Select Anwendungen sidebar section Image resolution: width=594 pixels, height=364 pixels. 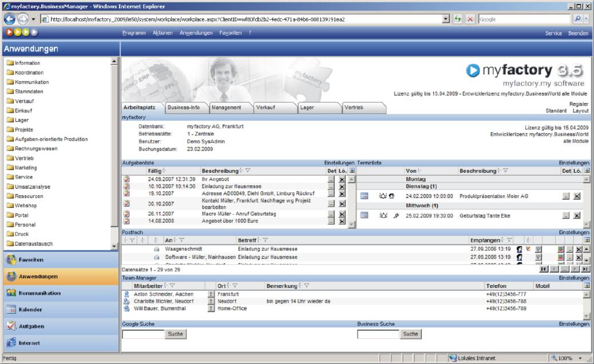61,276
